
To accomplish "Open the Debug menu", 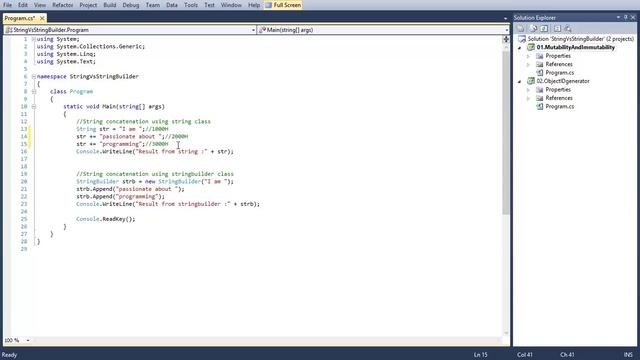I will pos(131,5).
